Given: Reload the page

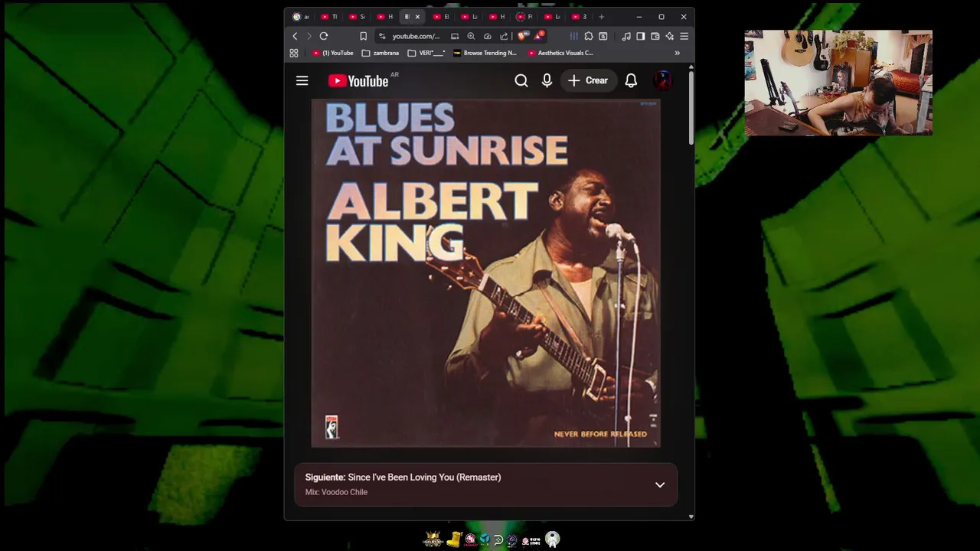Looking at the screenshot, I should point(324,36).
